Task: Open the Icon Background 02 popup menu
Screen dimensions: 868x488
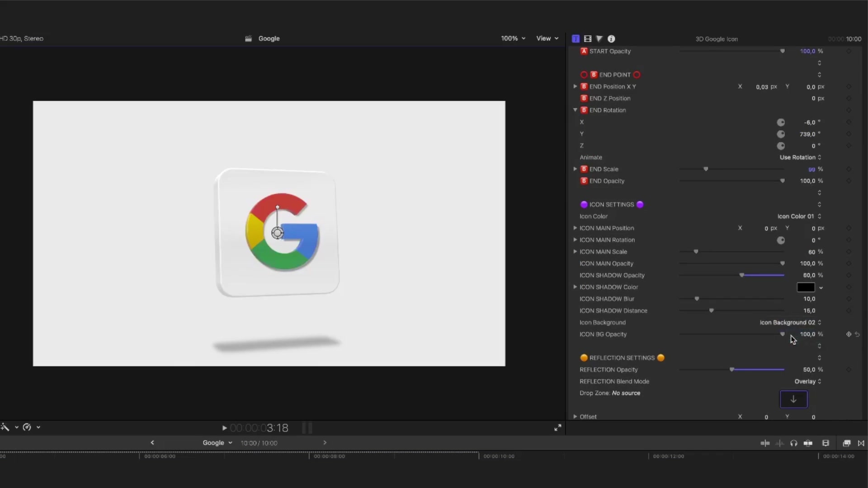Action: (790, 323)
